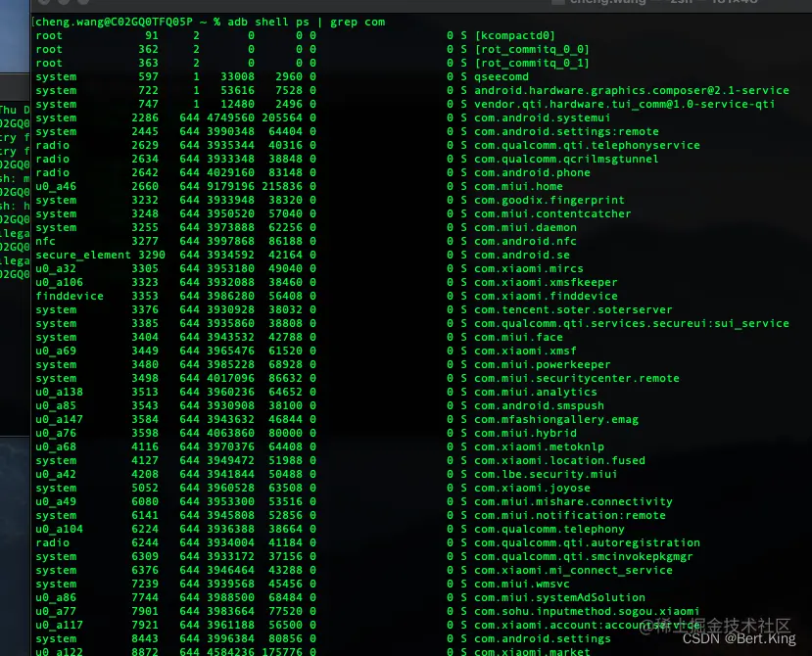Viewport: 812px width, 656px height.
Task: Select com.qualcomm.qti.autoregistration process name
Action: (587, 543)
